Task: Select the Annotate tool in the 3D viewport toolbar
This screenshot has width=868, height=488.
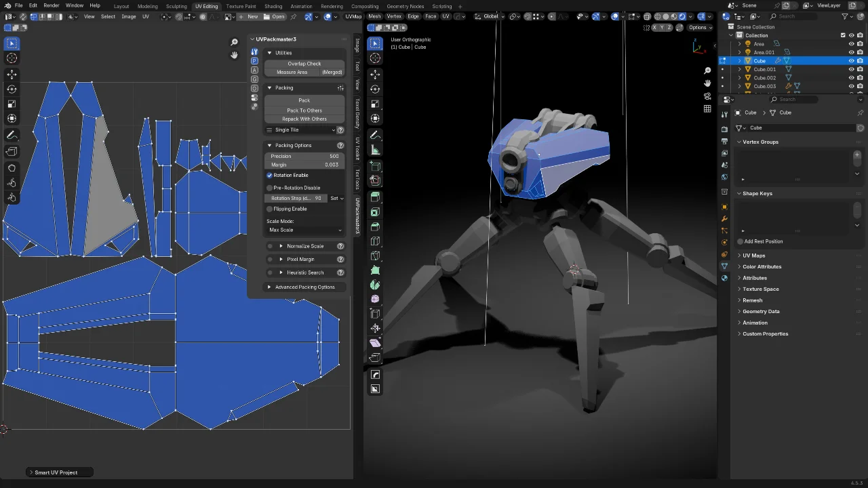Action: 375,135
